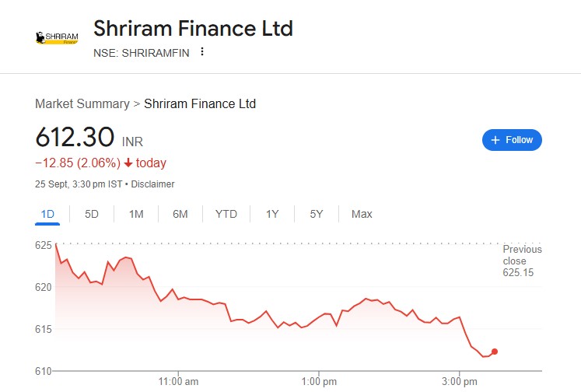581x392 pixels.
Task: View the 1Y chart range
Action: pyautogui.click(x=272, y=214)
